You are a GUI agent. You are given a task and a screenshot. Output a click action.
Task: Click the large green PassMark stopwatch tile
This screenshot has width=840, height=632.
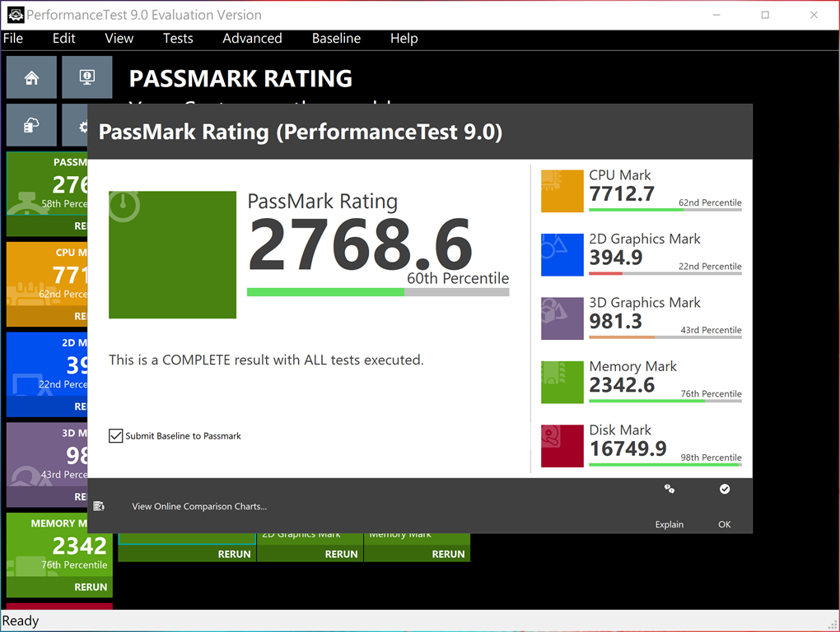click(172, 255)
